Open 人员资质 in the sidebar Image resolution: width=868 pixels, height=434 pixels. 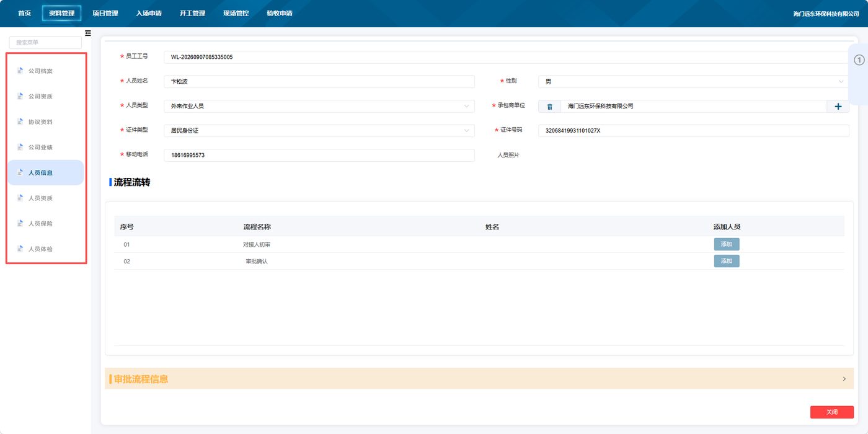(46, 198)
